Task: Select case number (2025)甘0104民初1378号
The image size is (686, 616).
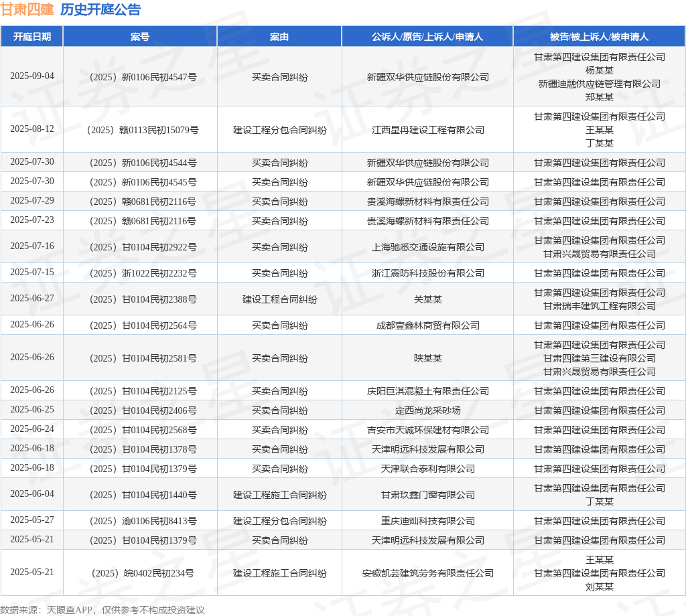Action: click(x=143, y=449)
